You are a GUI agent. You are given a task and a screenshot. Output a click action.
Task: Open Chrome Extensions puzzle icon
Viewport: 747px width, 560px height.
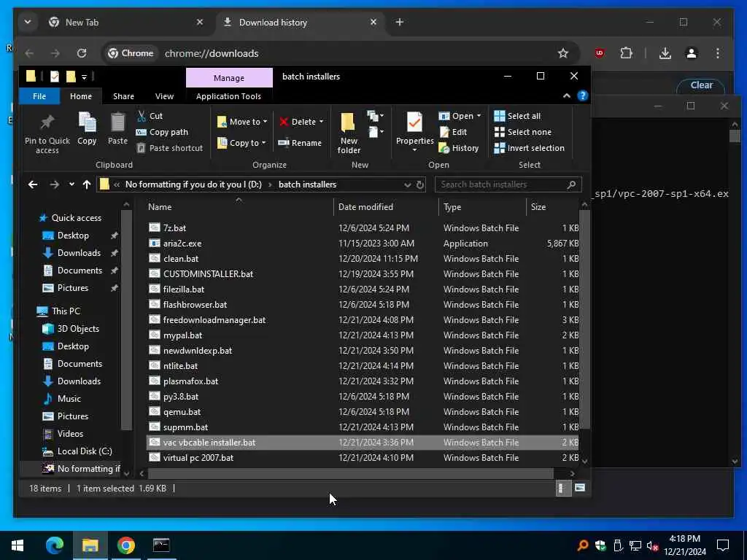point(626,53)
